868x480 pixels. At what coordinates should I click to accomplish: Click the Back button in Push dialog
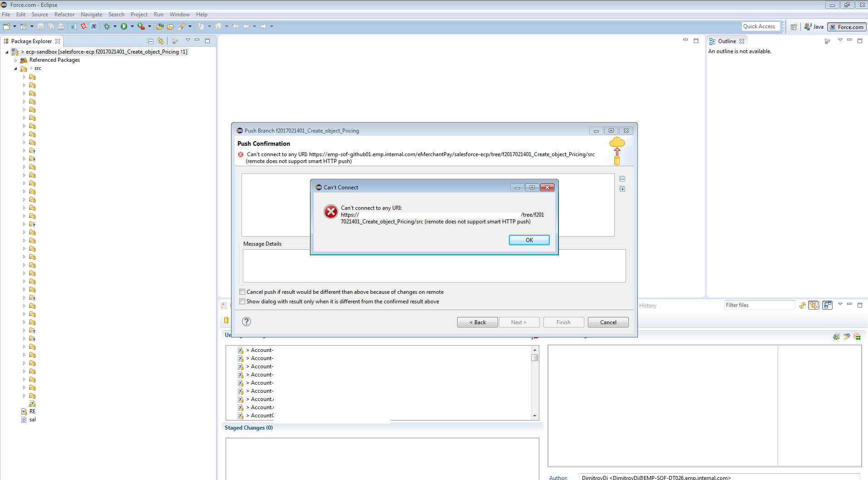477,322
